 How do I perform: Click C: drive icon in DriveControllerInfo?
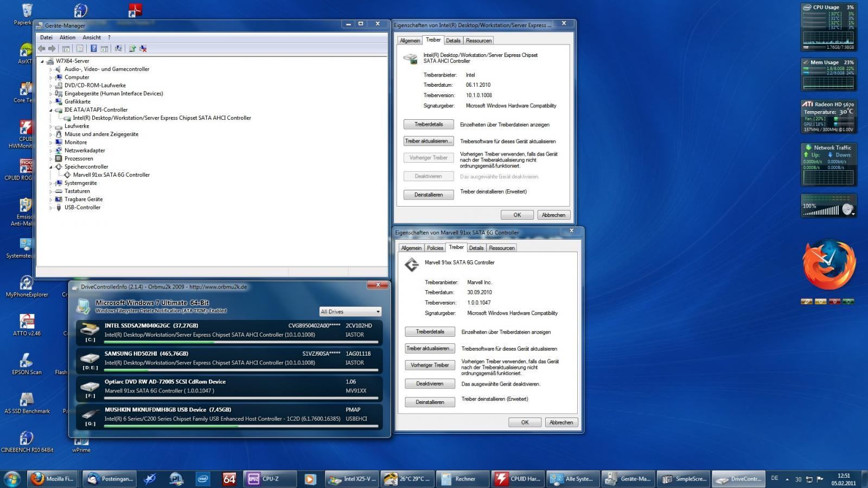90,329
